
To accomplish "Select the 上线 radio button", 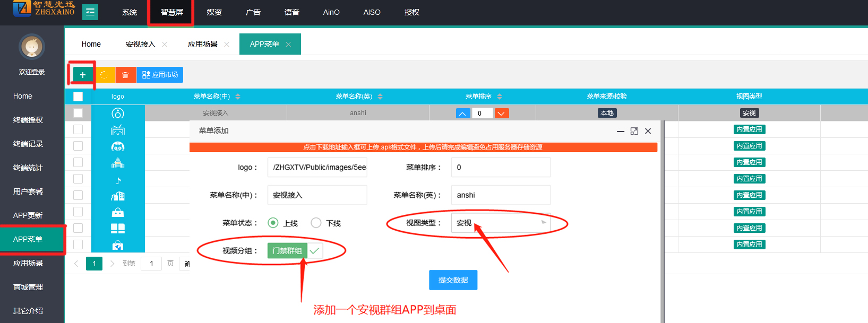I will (273, 223).
